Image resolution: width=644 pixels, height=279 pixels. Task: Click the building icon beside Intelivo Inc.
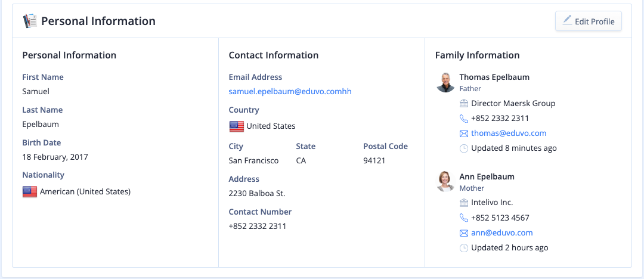click(464, 203)
